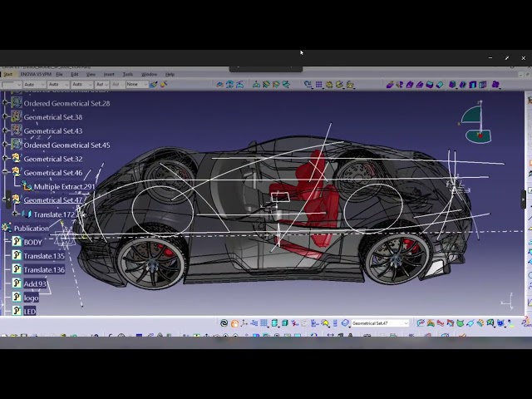Image resolution: width=532 pixels, height=399 pixels.
Task: Expand Geometrical Set.32 node
Action: pos(5,158)
